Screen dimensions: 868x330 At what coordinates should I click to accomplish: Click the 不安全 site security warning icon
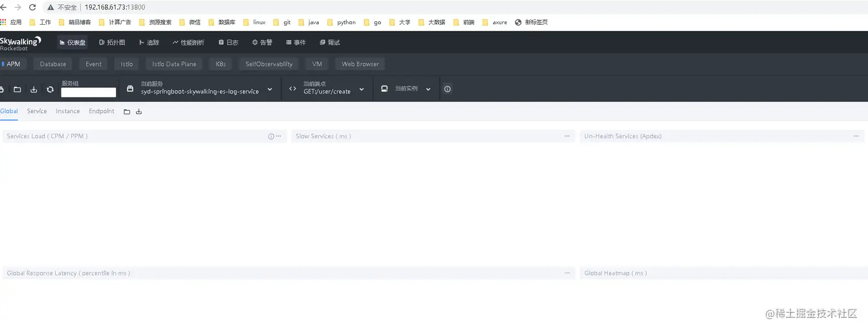(51, 7)
